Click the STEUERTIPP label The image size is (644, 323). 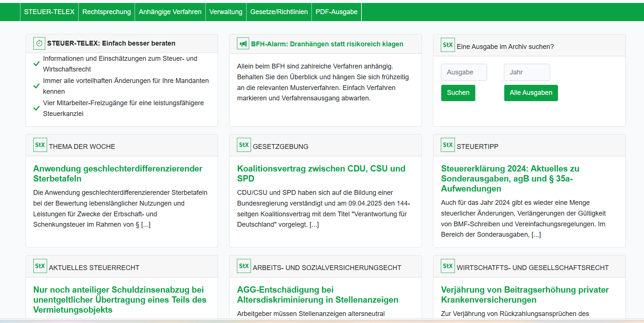[478, 147]
